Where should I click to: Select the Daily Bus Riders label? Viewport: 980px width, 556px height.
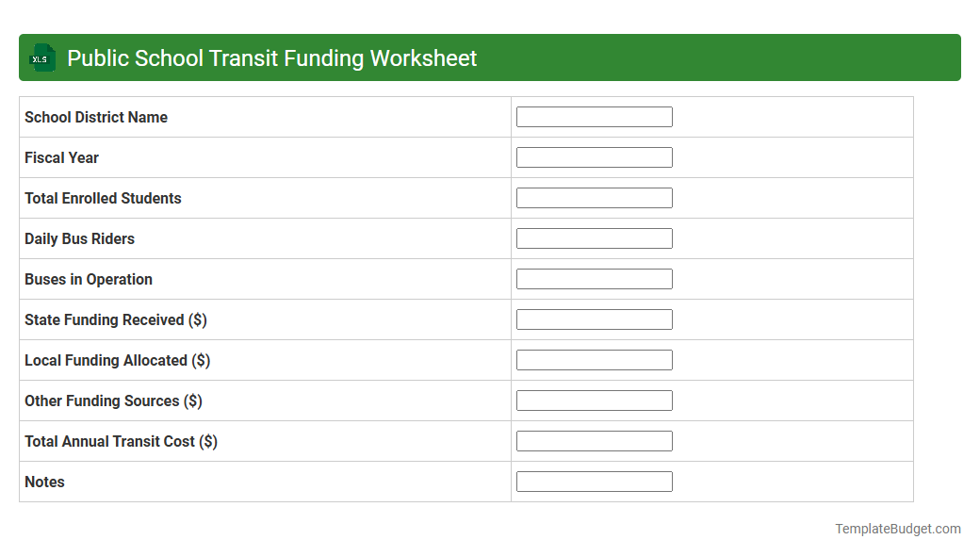(x=79, y=238)
